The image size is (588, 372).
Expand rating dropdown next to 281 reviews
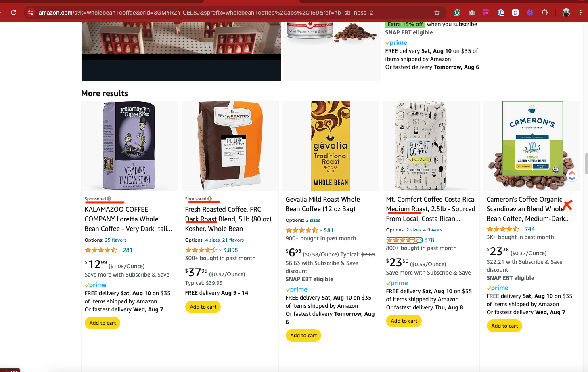tap(120, 250)
